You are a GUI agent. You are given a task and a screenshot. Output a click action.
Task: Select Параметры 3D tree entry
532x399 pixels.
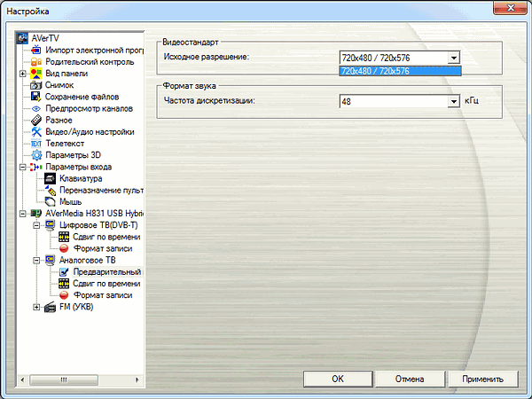tap(73, 155)
